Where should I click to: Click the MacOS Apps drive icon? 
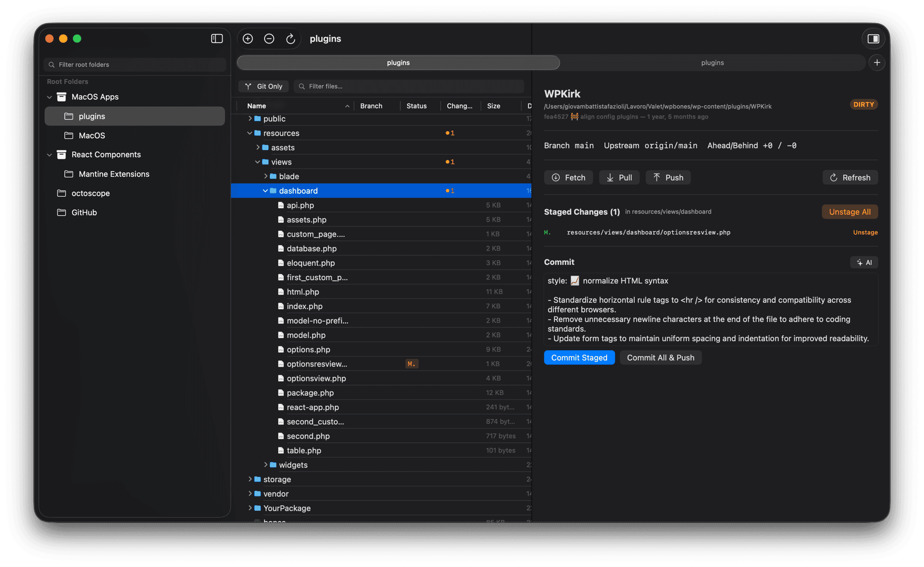click(x=61, y=97)
